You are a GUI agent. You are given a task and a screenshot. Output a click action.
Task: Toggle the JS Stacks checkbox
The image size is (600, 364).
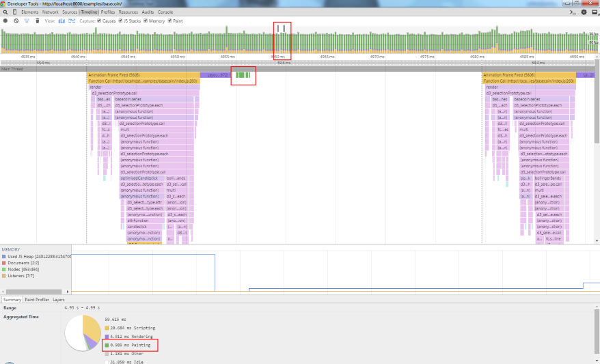(121, 21)
